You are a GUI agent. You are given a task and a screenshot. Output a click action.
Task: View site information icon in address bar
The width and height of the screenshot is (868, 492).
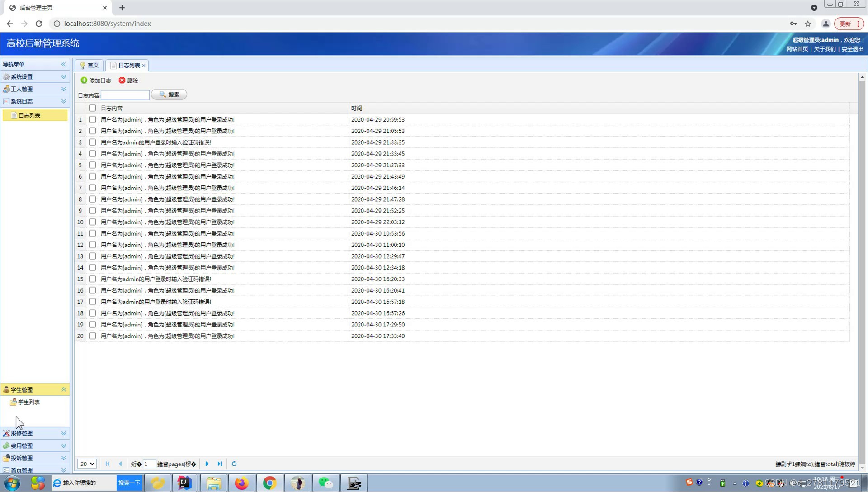(57, 24)
